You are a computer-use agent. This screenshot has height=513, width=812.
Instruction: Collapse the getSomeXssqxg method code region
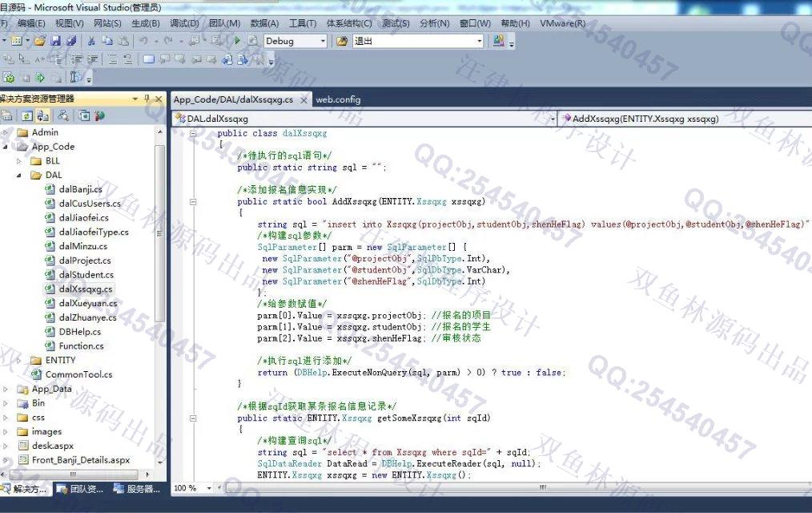click(193, 418)
